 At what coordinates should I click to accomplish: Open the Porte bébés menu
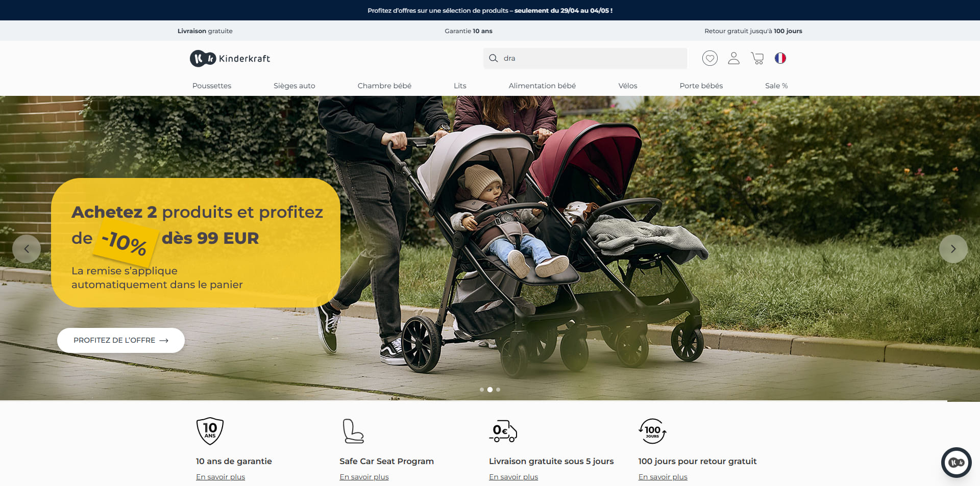[x=701, y=86]
